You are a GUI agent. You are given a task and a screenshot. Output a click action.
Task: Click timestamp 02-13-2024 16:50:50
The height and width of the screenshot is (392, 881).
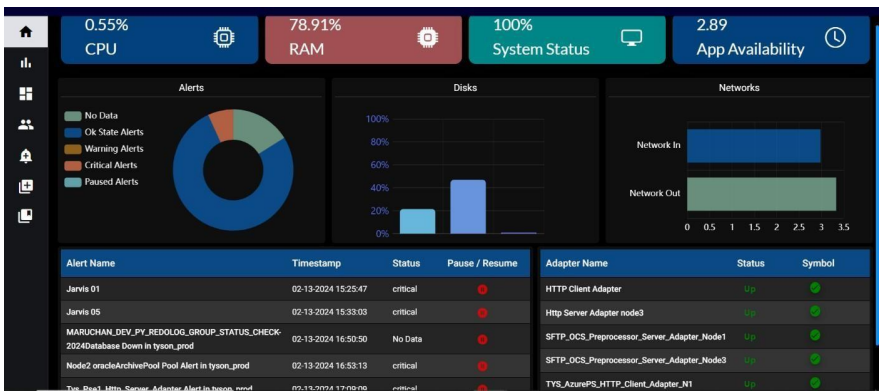330,339
